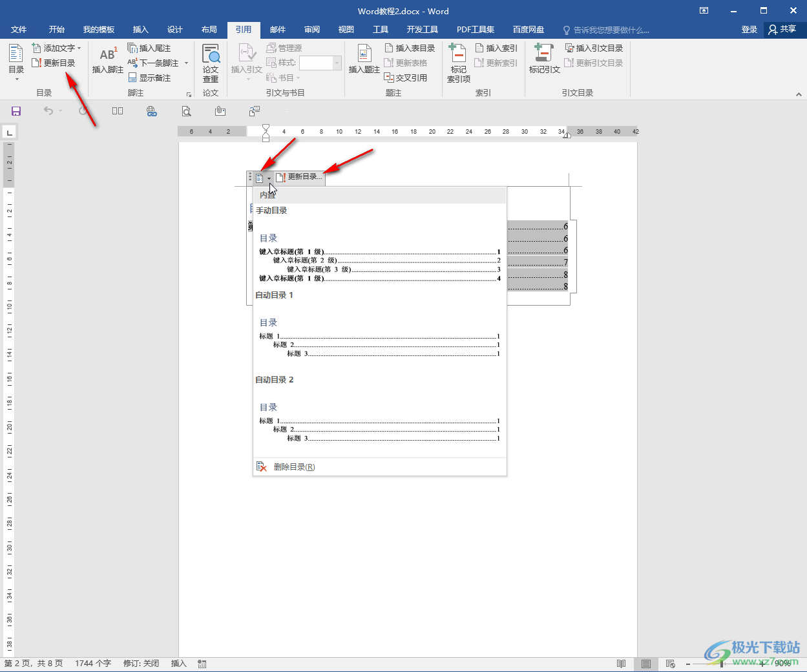Click the globe hyperlink icon in quick toolbar
This screenshot has width=807, height=672.
[x=151, y=111]
